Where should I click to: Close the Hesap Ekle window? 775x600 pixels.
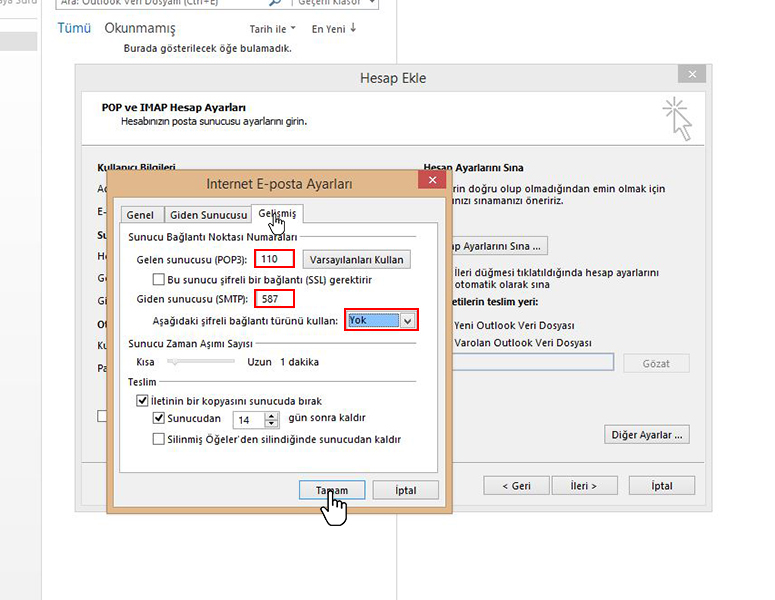pyautogui.click(x=690, y=74)
